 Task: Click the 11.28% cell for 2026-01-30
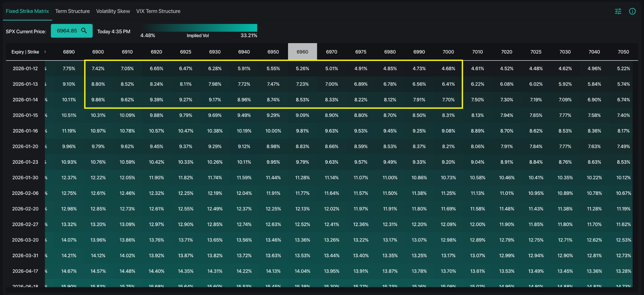point(302,178)
